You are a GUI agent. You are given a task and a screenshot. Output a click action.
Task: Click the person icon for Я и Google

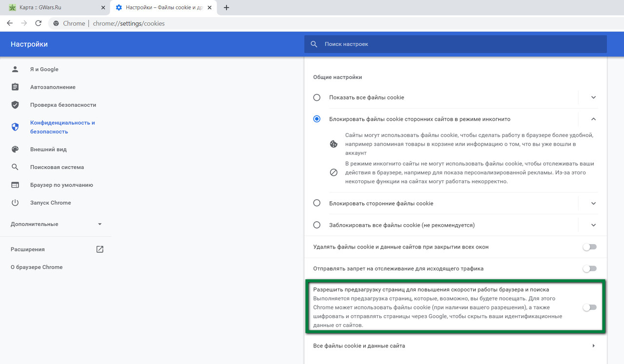click(x=15, y=69)
